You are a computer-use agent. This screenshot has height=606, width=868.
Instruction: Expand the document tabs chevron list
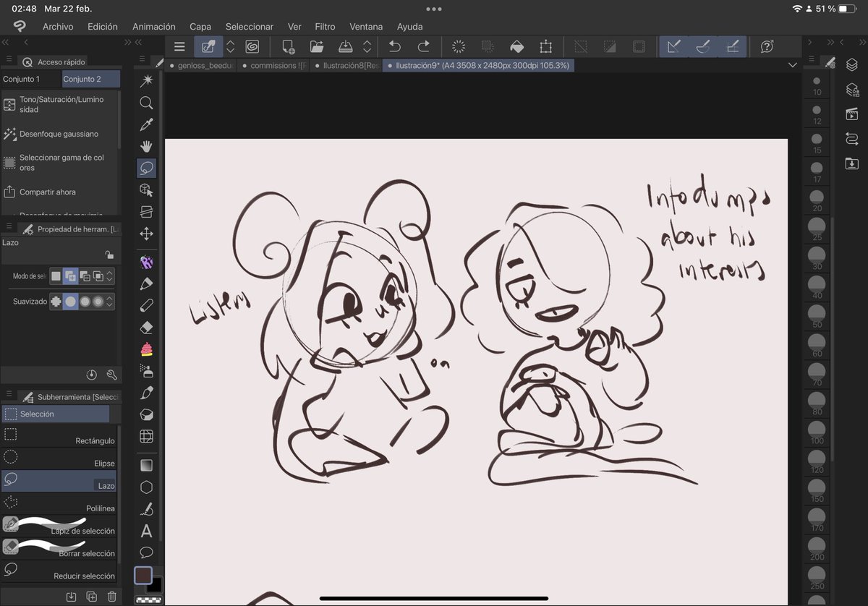tap(793, 65)
